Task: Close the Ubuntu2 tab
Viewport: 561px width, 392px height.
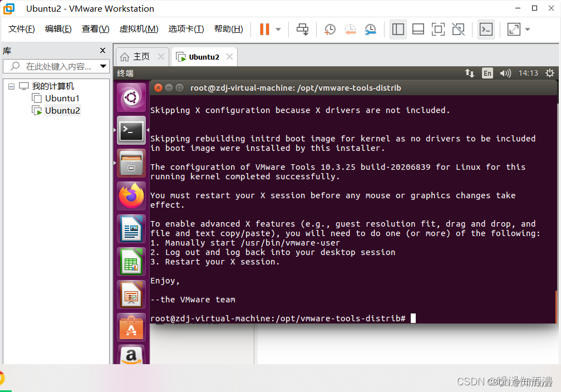Action: 230,57
